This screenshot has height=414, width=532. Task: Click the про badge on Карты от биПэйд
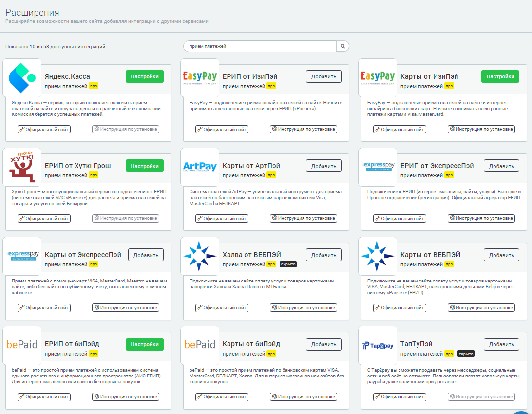(x=271, y=354)
